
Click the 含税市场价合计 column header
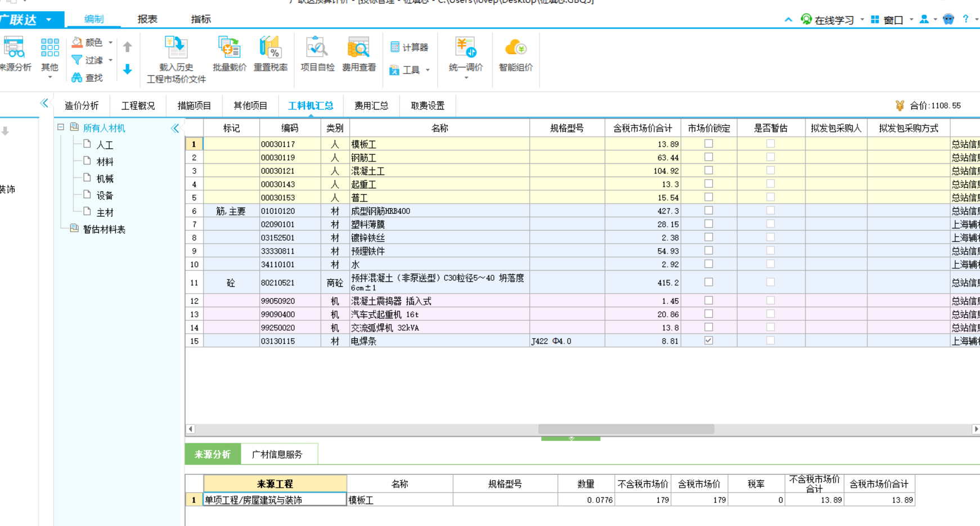click(642, 128)
